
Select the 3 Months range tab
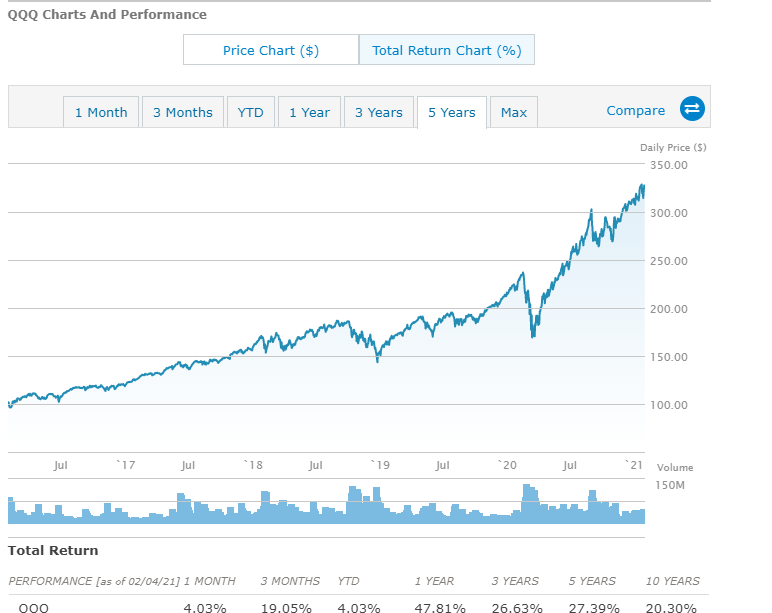pyautogui.click(x=183, y=112)
